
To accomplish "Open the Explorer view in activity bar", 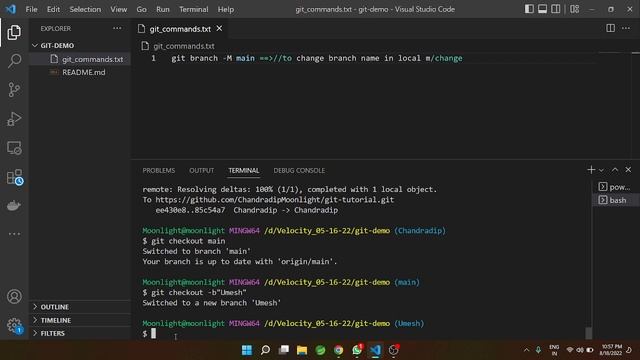I will (14, 32).
